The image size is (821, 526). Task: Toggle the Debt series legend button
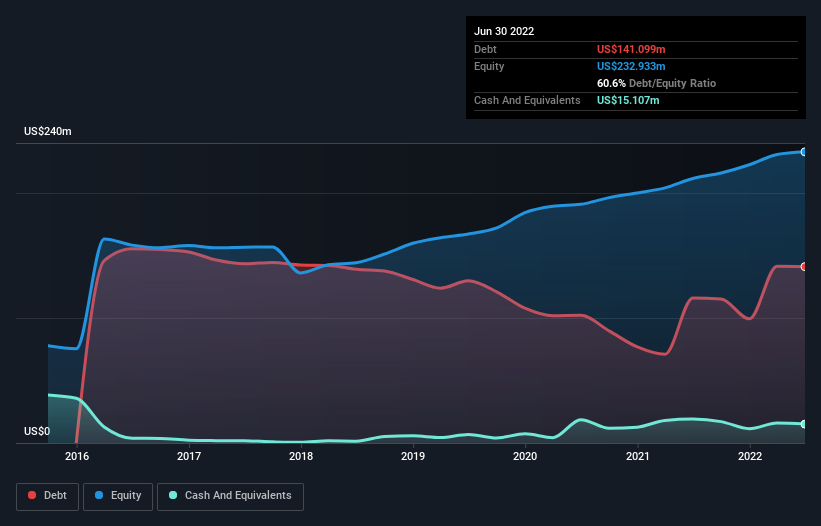pos(47,496)
